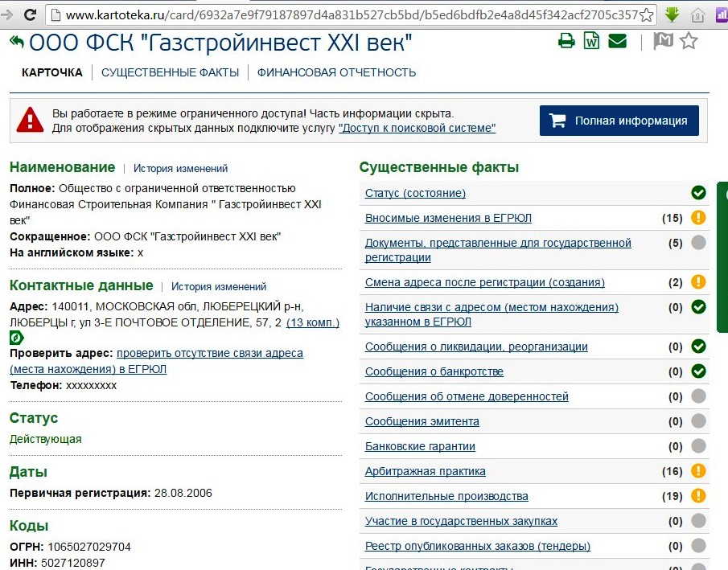The width and height of the screenshot is (728, 570).
Task: Send card by email envelope icon
Action: coord(618,41)
